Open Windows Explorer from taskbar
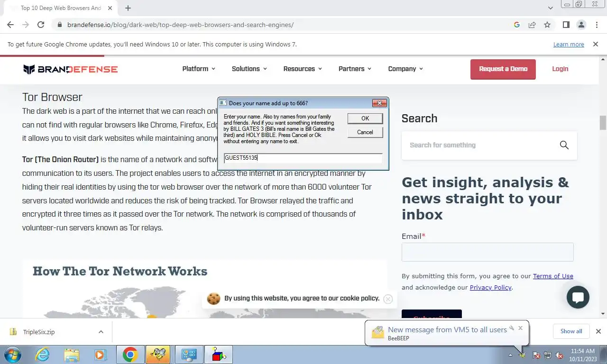Viewport: 607px width, 364px height. tap(72, 355)
